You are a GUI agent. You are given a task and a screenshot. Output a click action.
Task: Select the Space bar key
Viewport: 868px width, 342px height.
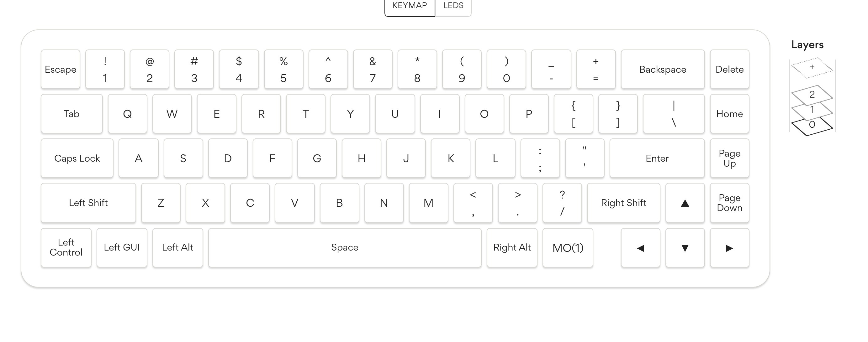(345, 247)
